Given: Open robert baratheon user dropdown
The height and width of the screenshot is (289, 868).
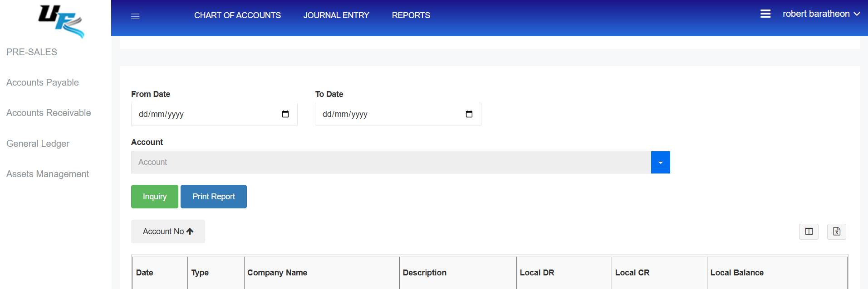Looking at the screenshot, I should click(821, 14).
